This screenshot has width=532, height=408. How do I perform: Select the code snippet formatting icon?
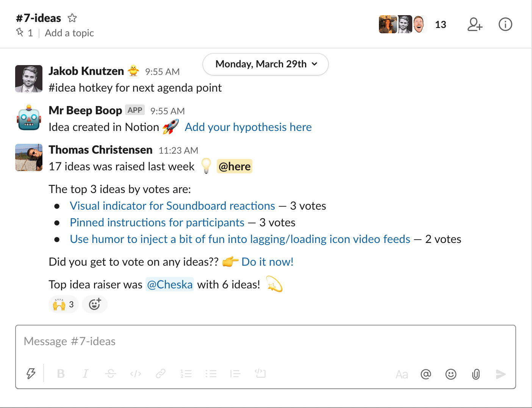[x=135, y=374]
